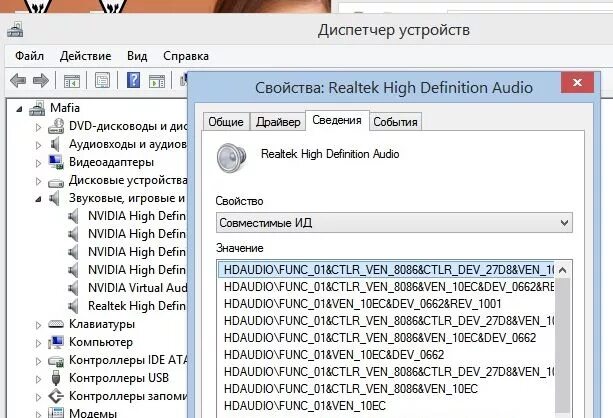The height and width of the screenshot is (418, 613).
Task: Click the Mafia computer icon
Action: 37,108
